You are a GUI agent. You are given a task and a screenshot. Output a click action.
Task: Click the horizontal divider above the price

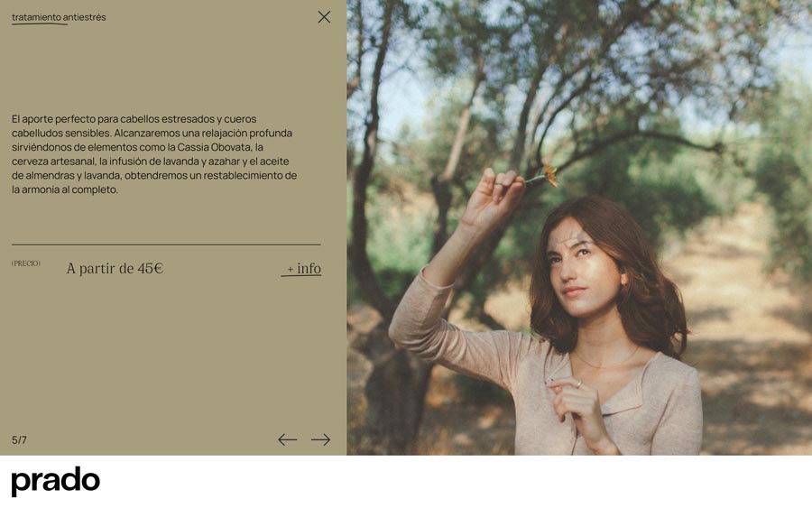tap(166, 245)
